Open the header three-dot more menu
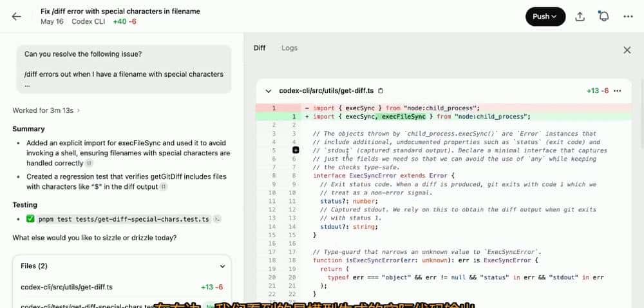644x308 pixels. click(628, 17)
